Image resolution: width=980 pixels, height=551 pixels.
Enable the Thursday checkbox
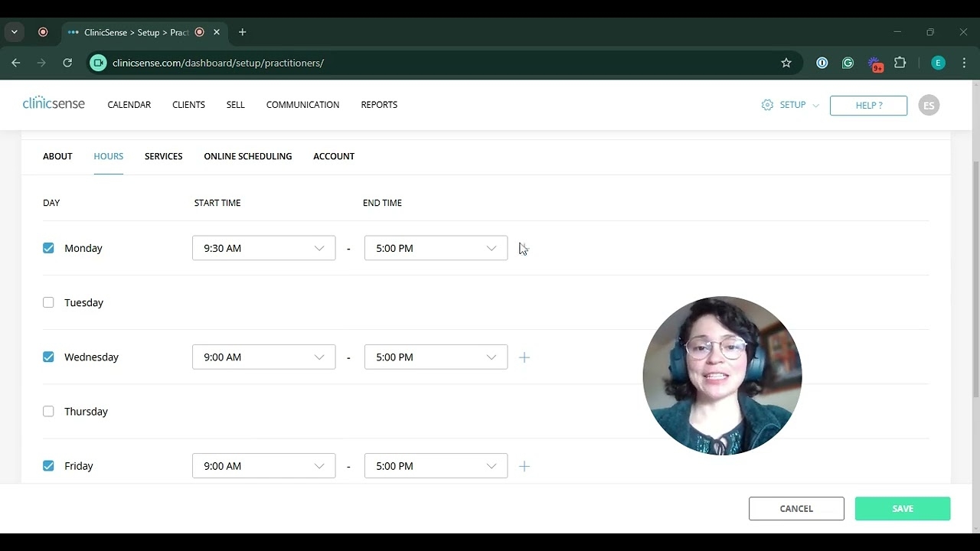(49, 411)
